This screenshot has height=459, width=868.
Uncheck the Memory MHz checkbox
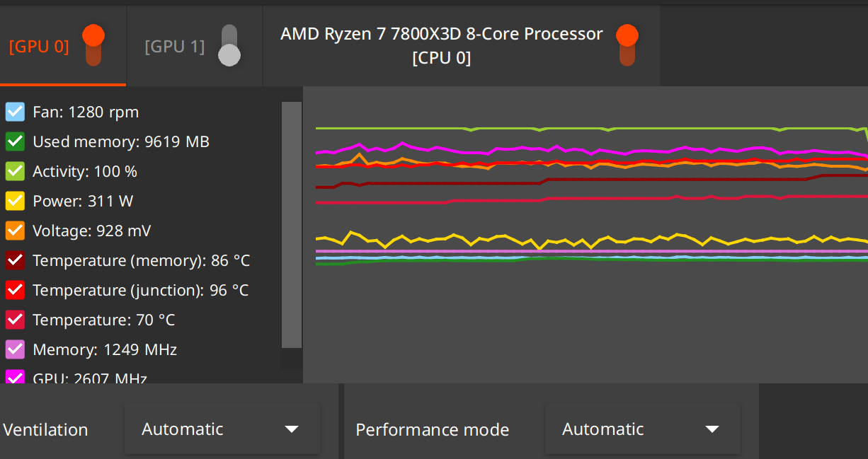pos(16,349)
